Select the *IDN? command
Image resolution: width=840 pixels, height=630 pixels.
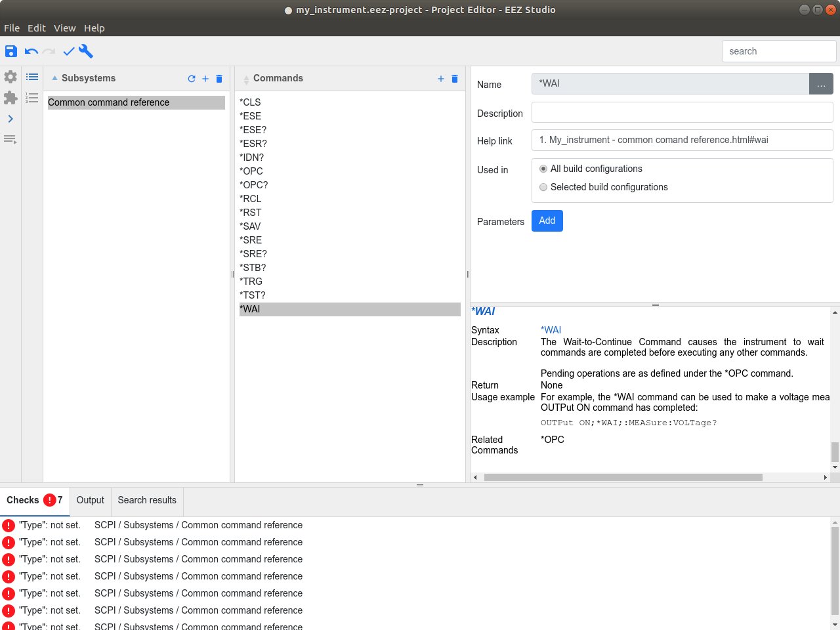pos(350,157)
